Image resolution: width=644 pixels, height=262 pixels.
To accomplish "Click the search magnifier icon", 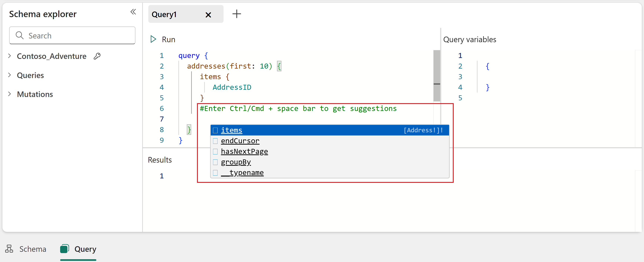I will click(19, 35).
